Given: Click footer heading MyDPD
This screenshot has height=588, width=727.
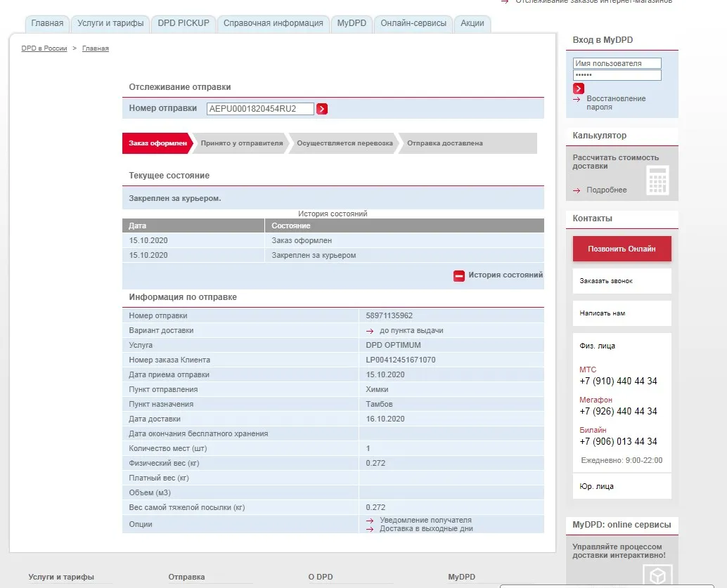Looking at the screenshot, I should (x=461, y=577).
